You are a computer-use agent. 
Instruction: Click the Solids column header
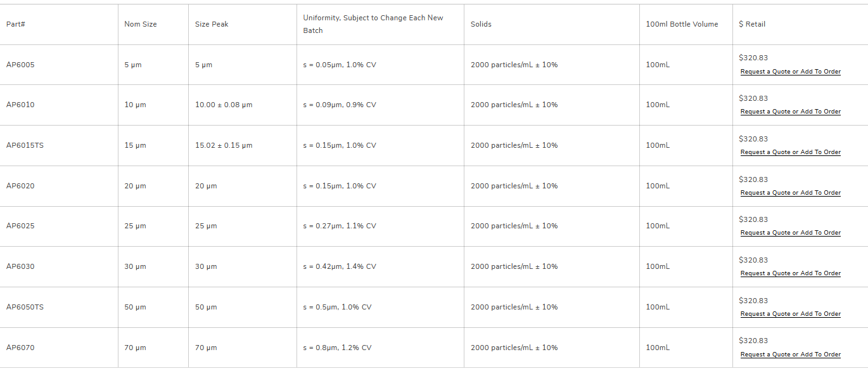[481, 24]
